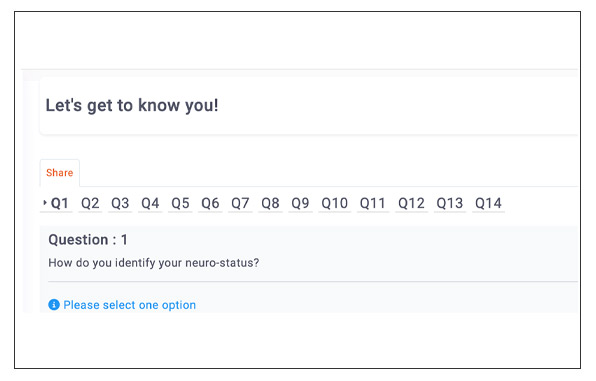Click the 'Question : 1' heading
The image size is (596, 381).
(x=88, y=240)
